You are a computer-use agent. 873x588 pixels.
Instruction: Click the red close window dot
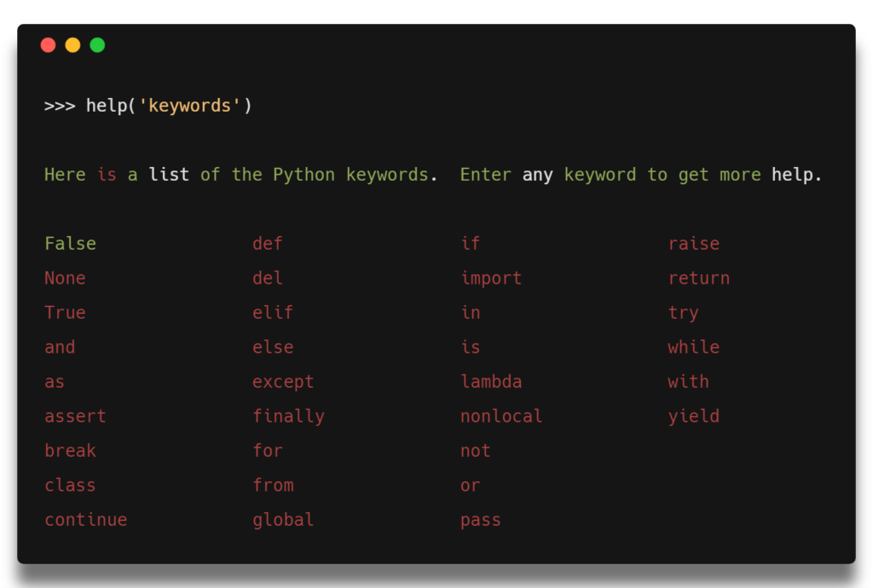(48, 45)
